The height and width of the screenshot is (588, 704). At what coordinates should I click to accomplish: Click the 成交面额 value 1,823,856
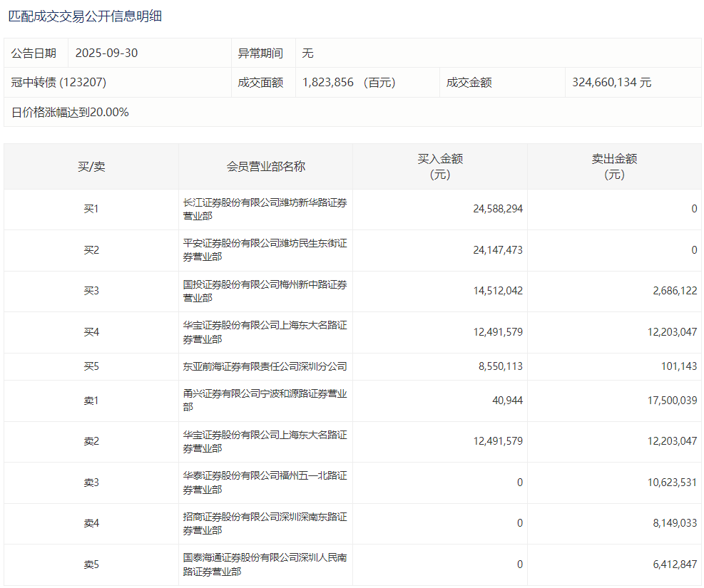tap(328, 82)
